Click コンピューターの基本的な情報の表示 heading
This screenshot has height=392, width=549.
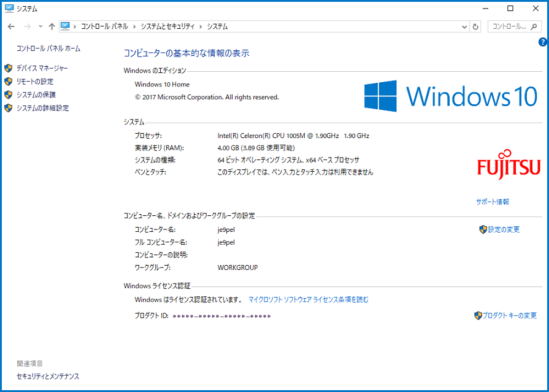(x=186, y=53)
